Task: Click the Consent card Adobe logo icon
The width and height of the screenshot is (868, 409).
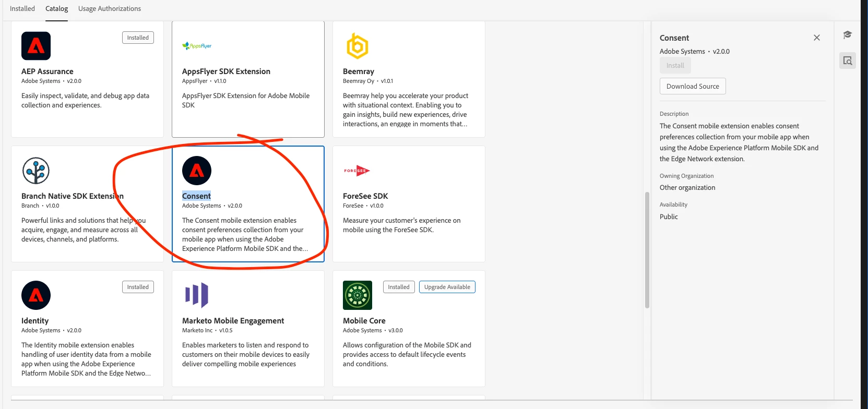Action: (x=197, y=171)
